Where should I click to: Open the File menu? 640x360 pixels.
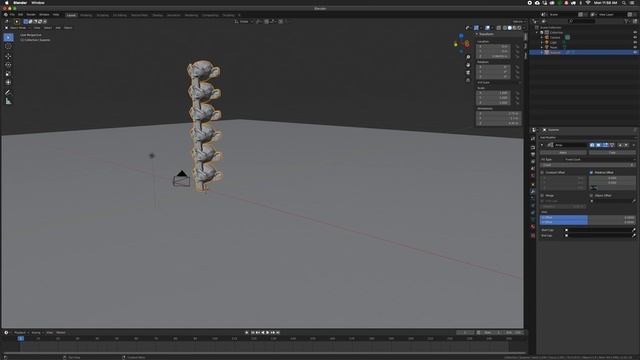point(12,15)
